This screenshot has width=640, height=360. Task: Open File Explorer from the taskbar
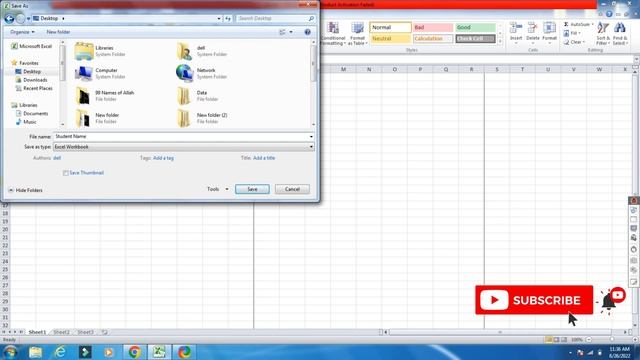point(36,352)
